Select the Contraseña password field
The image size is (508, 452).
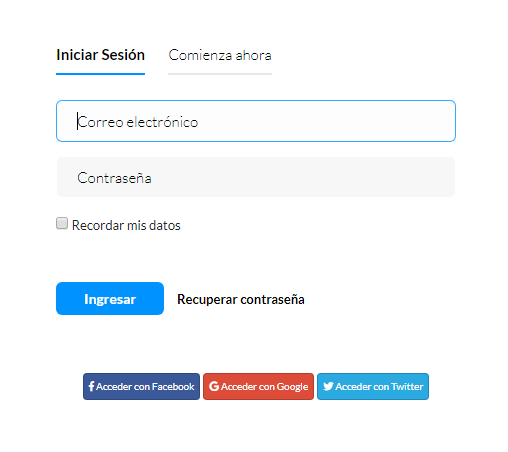(256, 177)
